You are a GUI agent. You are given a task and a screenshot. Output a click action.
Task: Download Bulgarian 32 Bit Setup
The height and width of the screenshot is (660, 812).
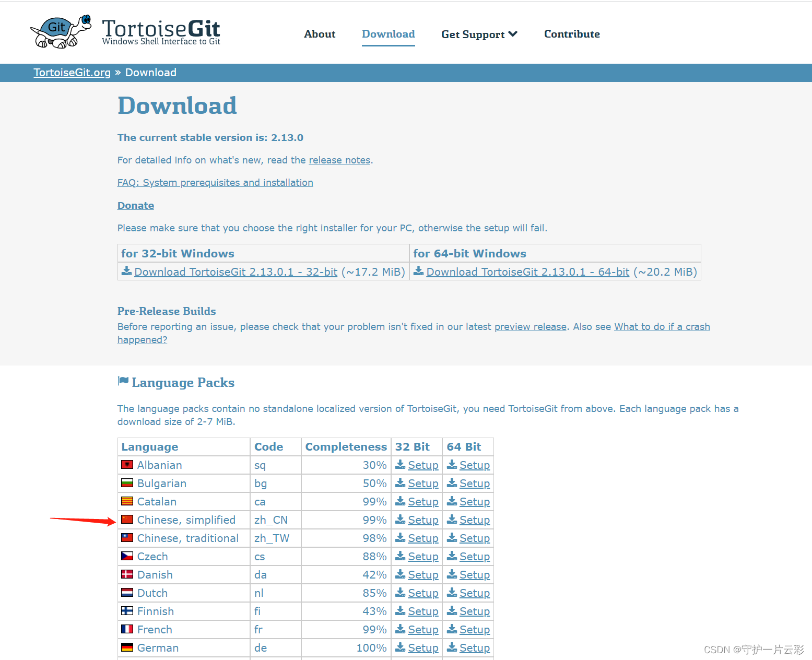pyautogui.click(x=423, y=484)
